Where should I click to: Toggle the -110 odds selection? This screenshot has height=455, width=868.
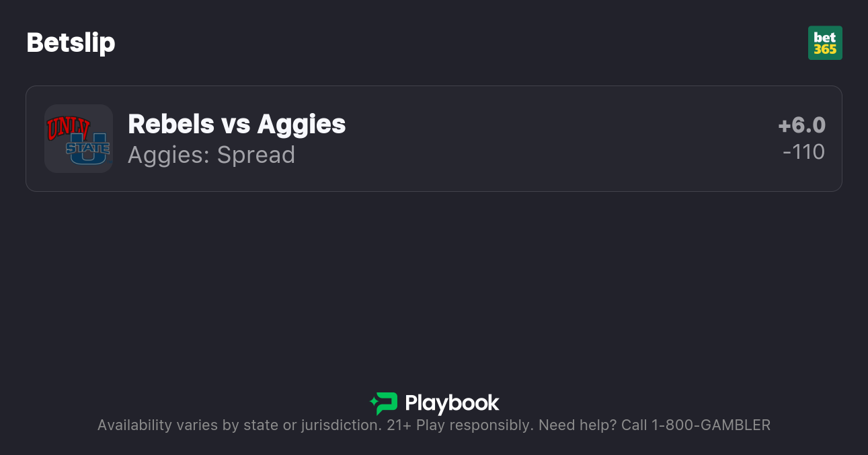click(x=804, y=152)
